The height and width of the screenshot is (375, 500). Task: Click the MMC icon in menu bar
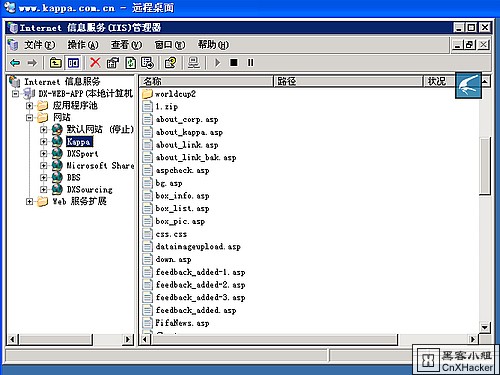point(13,45)
